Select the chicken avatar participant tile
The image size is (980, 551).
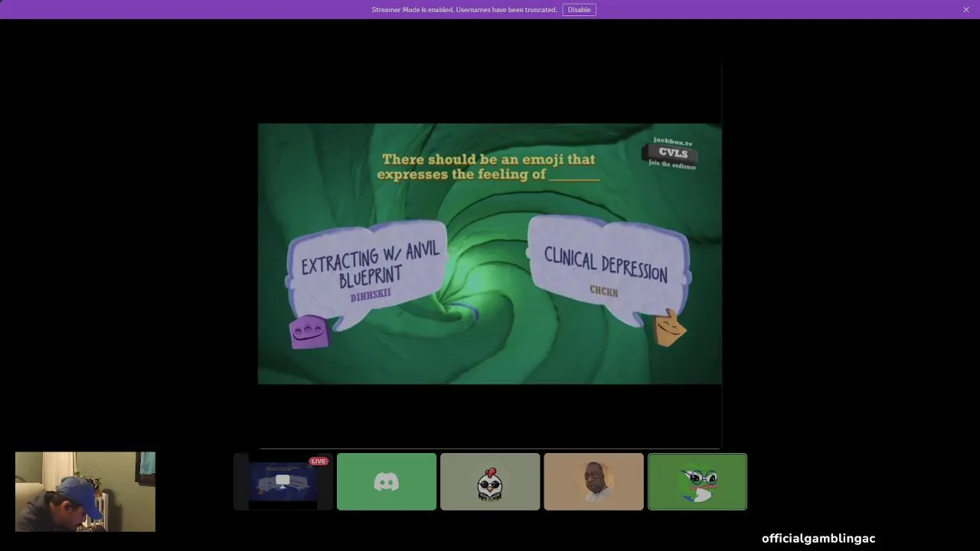tap(490, 481)
